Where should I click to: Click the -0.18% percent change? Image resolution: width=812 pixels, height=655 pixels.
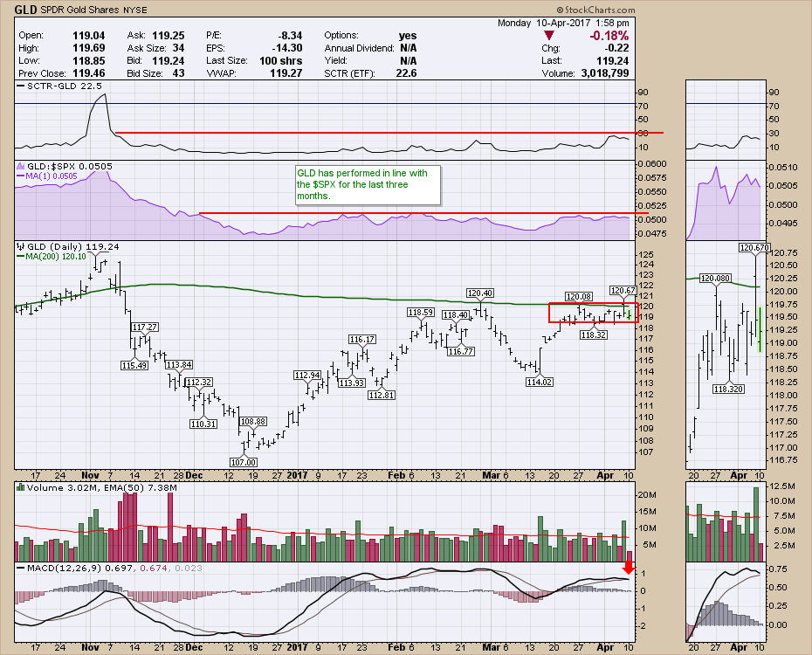[609, 36]
